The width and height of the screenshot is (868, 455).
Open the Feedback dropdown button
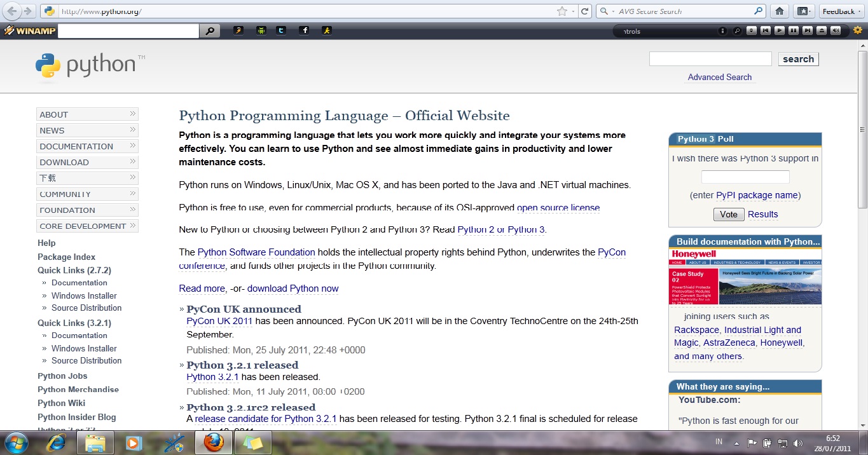pyautogui.click(x=842, y=11)
